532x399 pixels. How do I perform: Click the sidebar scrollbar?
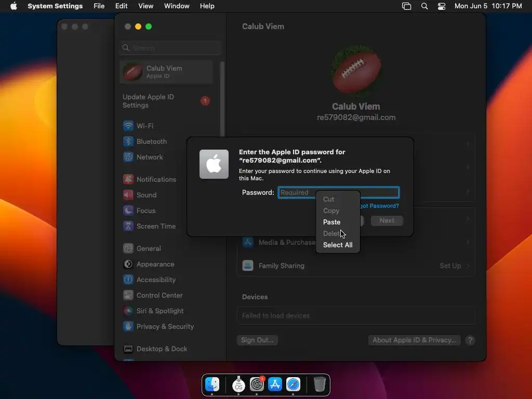click(x=222, y=98)
